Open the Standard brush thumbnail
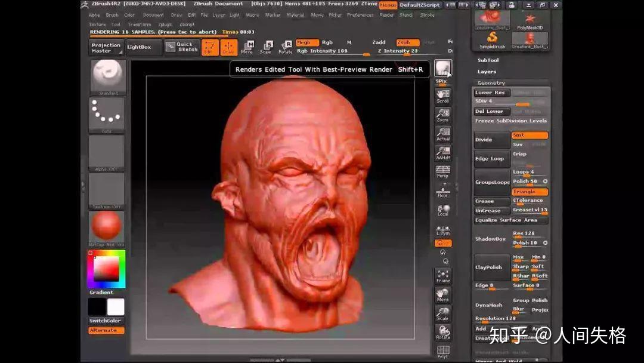 click(x=106, y=75)
